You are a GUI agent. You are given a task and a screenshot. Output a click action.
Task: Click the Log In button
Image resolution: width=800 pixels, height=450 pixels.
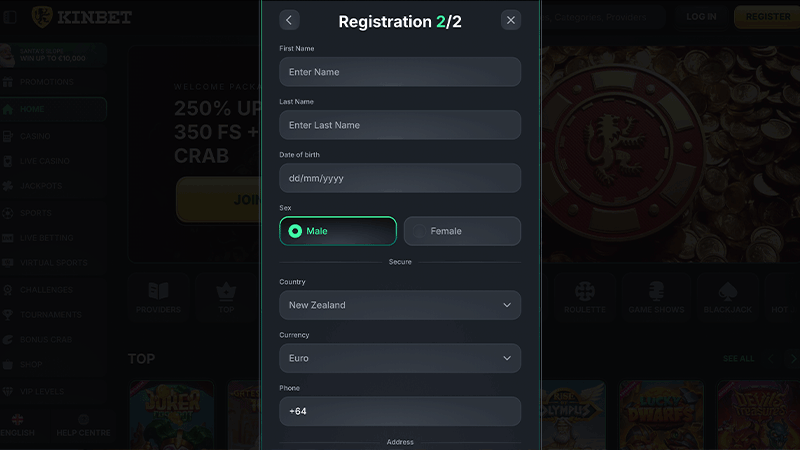click(701, 17)
